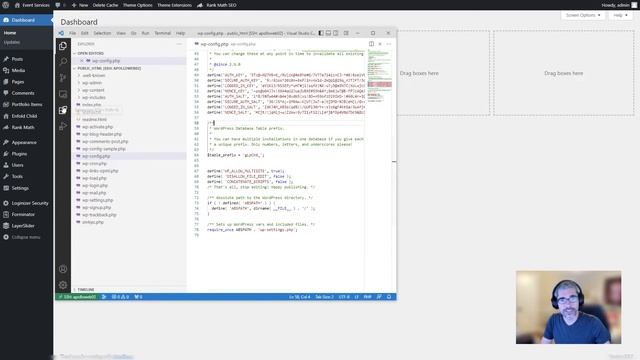Collapse the PUBLIC_HTML folder section
This screenshot has width=640, height=360.
coord(109,68)
